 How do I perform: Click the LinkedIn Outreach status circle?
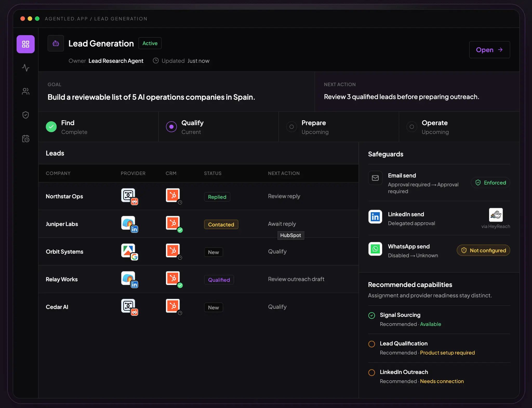click(x=372, y=372)
